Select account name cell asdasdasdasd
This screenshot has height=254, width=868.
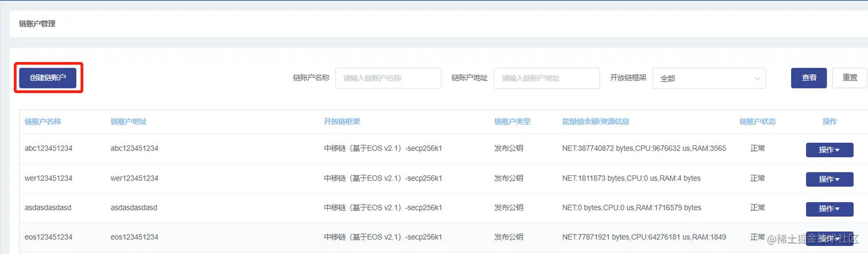(48, 207)
